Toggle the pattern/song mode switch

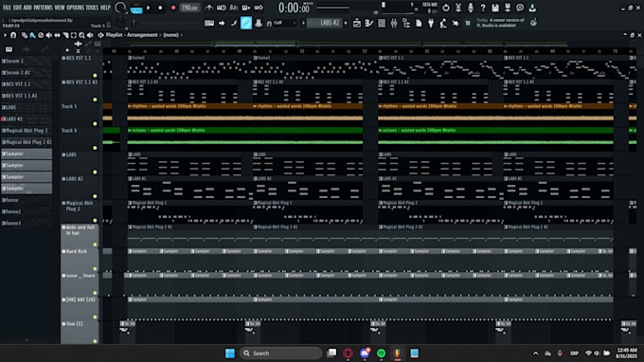136,8
